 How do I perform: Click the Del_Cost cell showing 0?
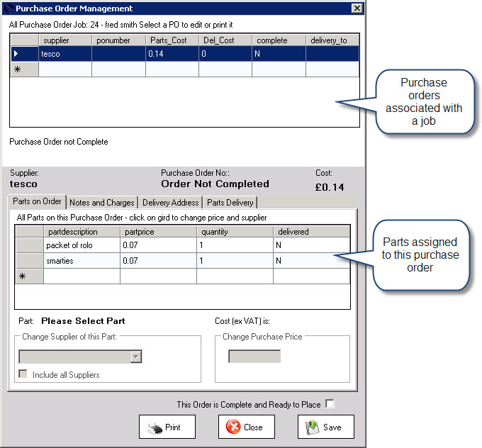pos(225,54)
